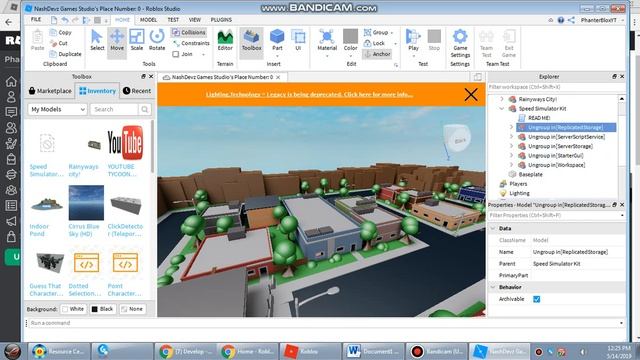
Task: Click the Run a command bar
Action: 324,323
